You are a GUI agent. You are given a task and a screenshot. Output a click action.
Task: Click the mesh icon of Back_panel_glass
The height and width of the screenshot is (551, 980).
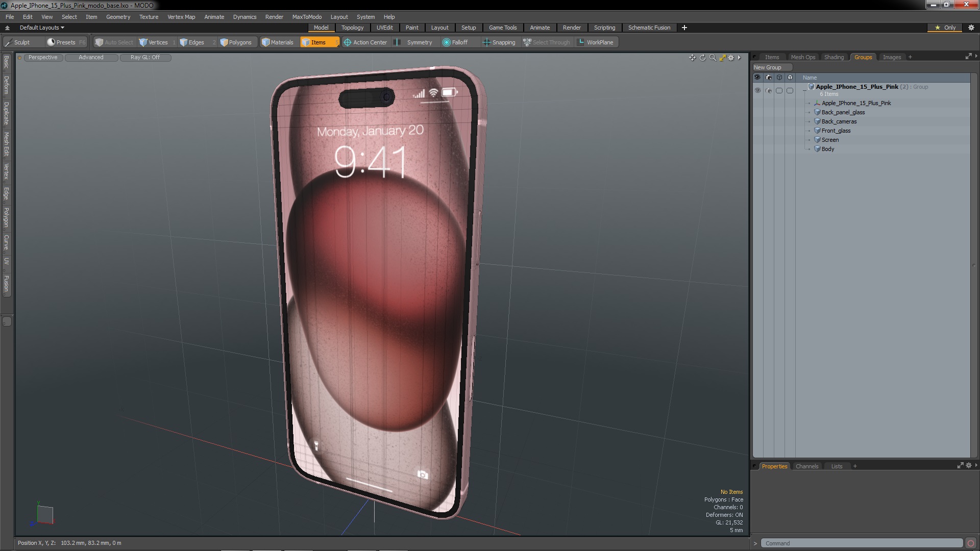click(x=817, y=112)
